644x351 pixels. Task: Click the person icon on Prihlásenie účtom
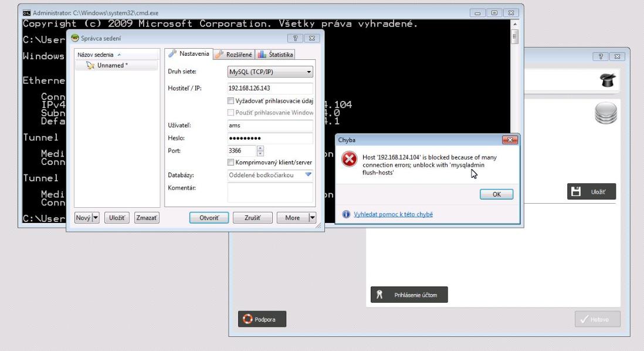pyautogui.click(x=380, y=295)
